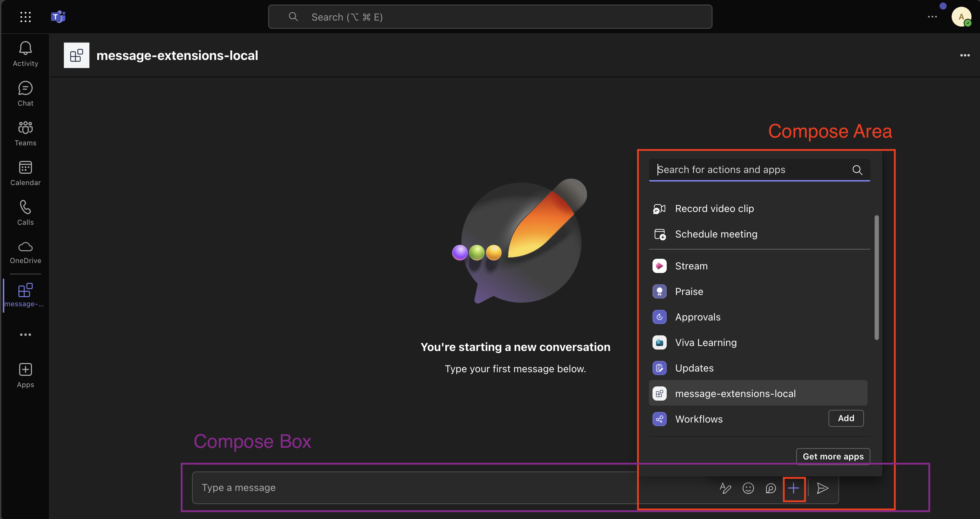Open Calls from the left rail
The height and width of the screenshot is (519, 980).
coord(25,212)
